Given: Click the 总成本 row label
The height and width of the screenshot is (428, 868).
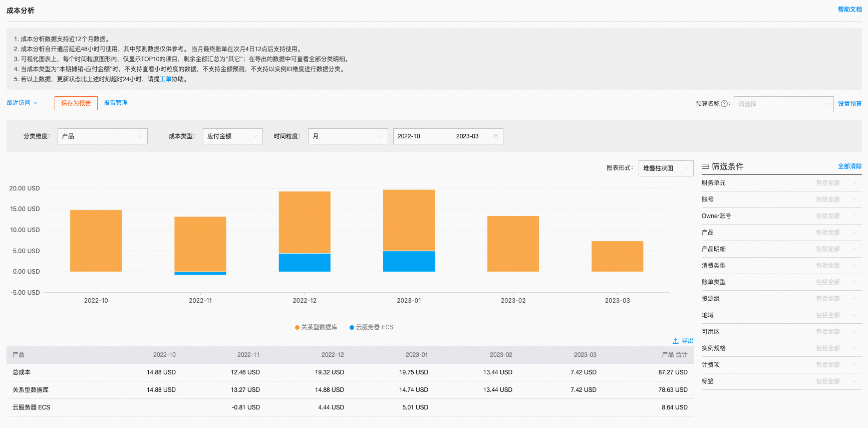Looking at the screenshot, I should pos(22,372).
